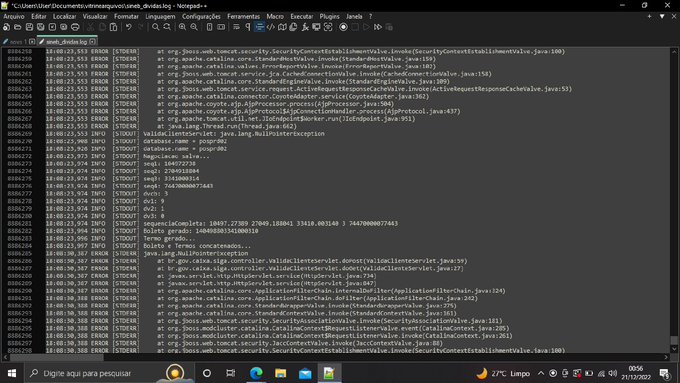The image size is (680, 383).
Task: Expand the system tray hidden icons chevron
Action: tap(541, 373)
